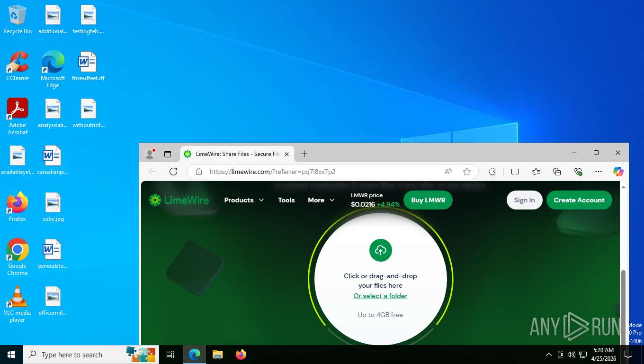Open File Explorer from the taskbar
This screenshot has height=364, width=644.
pyautogui.click(x=217, y=355)
